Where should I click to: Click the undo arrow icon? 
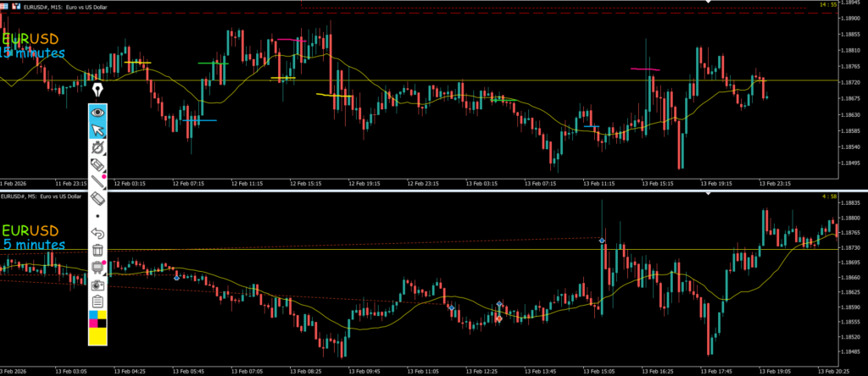98,233
